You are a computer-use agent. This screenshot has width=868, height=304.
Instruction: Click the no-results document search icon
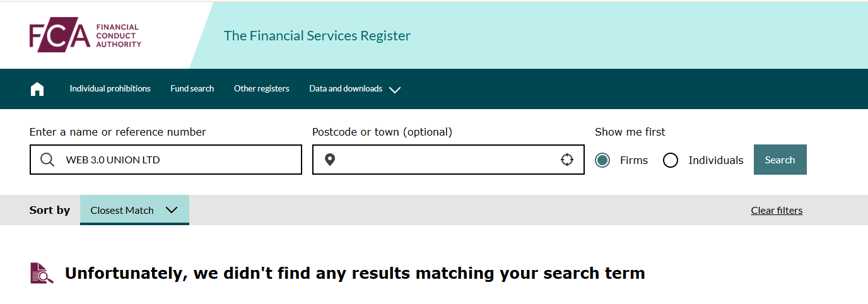(42, 273)
